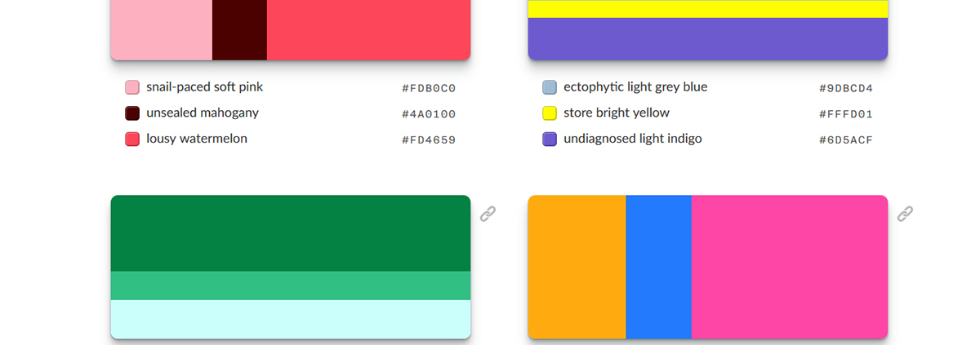Click the hex code #6D5ACF
The height and width of the screenshot is (345, 980).
(846, 140)
